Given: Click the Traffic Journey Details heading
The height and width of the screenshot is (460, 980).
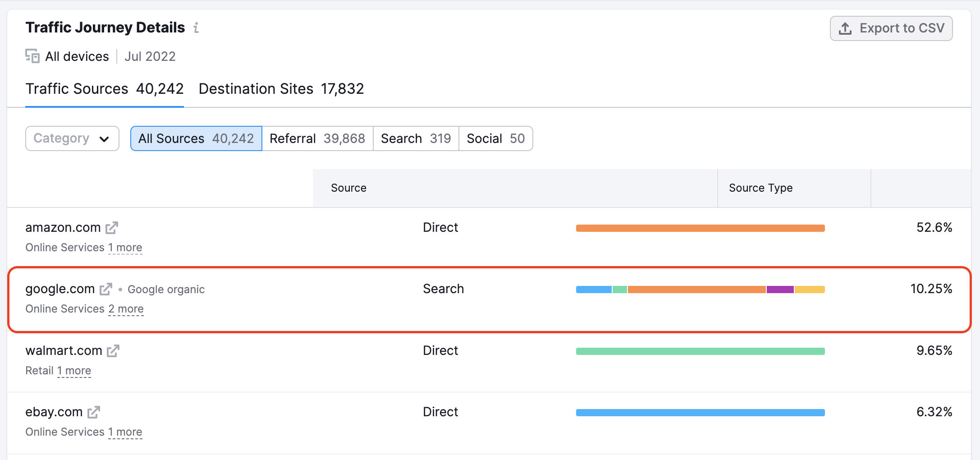Looking at the screenshot, I should point(105,28).
